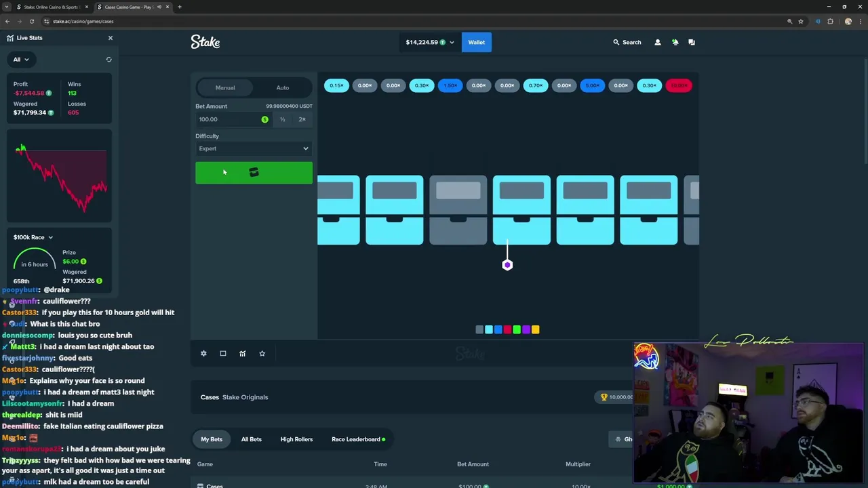Click the Time column header
This screenshot has width=868, height=488.
tap(380, 464)
